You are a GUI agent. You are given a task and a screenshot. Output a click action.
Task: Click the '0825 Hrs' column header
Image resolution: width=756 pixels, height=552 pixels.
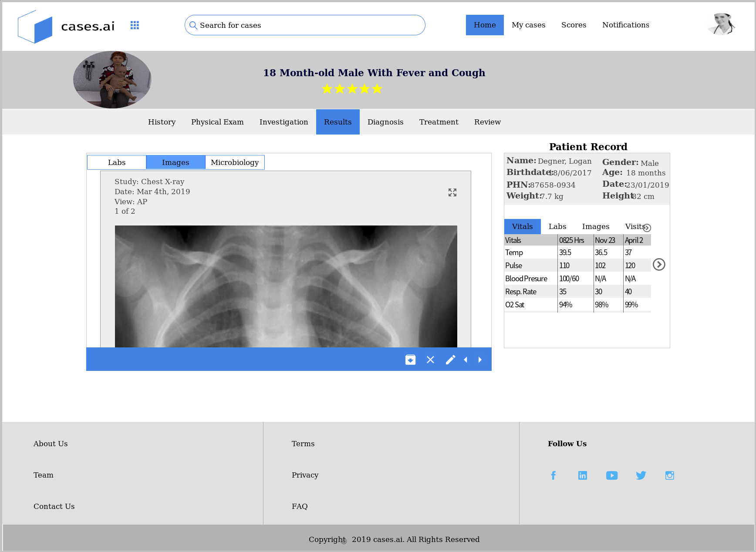pyautogui.click(x=571, y=240)
